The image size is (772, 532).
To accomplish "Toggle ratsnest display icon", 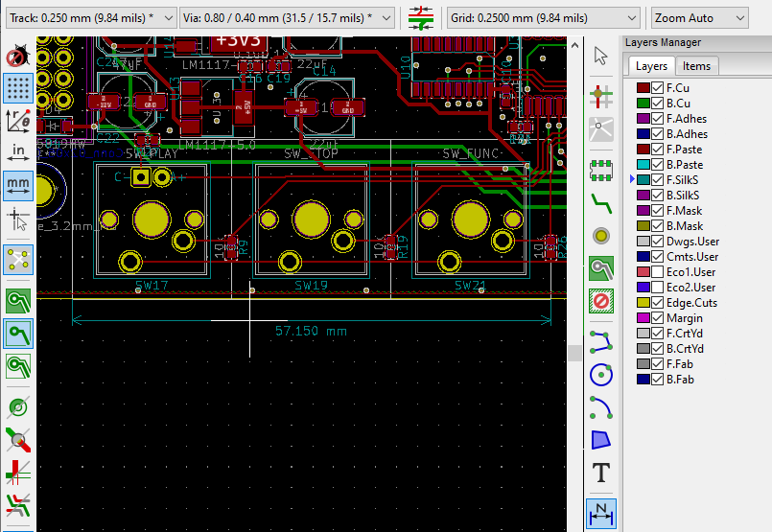I will coord(18,260).
